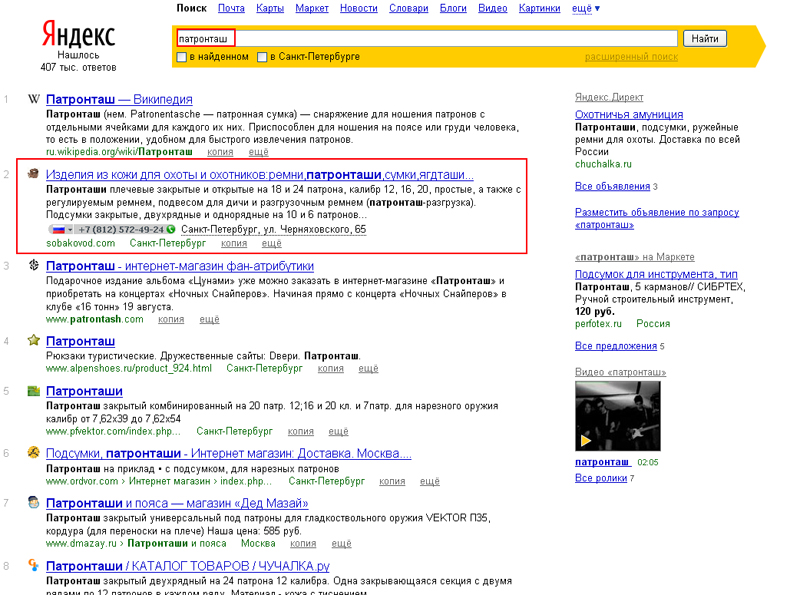Open the Почта service tab
This screenshot has height=595, width=800.
point(231,8)
